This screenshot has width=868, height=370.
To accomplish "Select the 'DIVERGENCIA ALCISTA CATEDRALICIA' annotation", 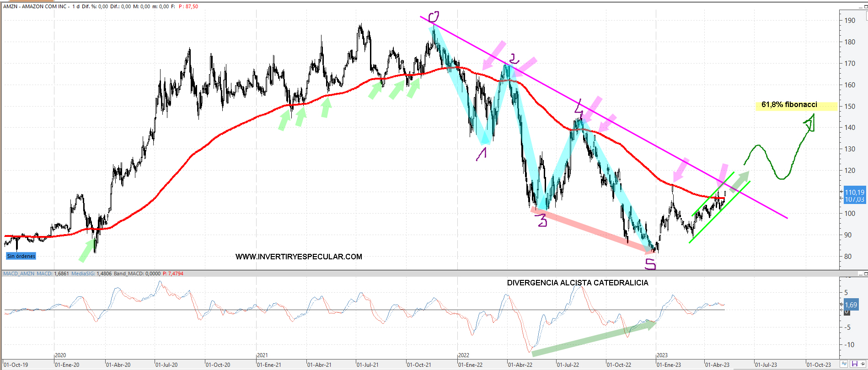I will (577, 283).
